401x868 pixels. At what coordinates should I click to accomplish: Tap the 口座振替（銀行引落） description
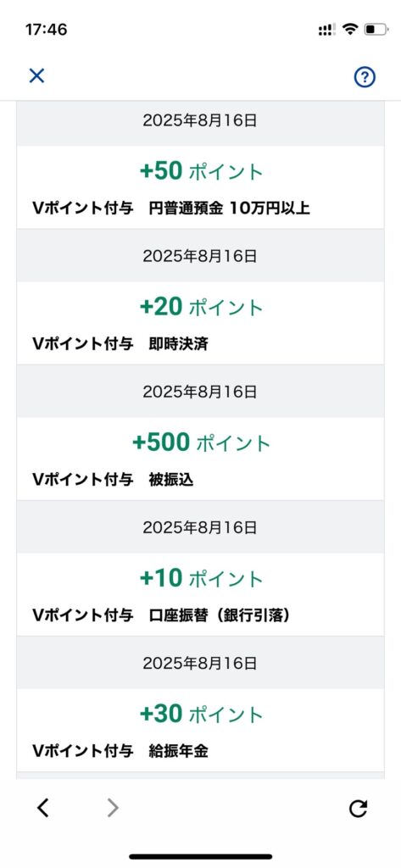[220, 615]
